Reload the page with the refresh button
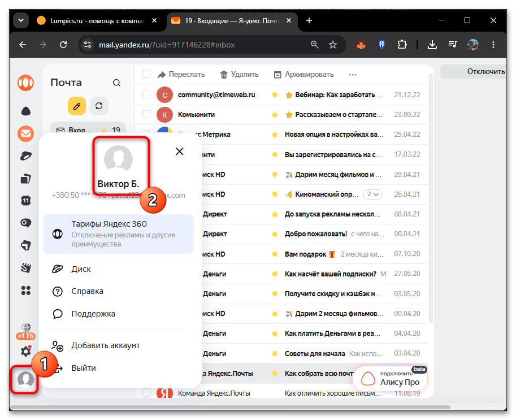The width and height of the screenshot is (516, 420). coord(63,45)
